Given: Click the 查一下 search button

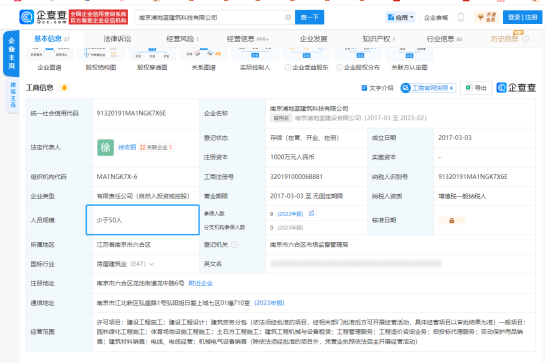Looking at the screenshot, I should [x=309, y=17].
